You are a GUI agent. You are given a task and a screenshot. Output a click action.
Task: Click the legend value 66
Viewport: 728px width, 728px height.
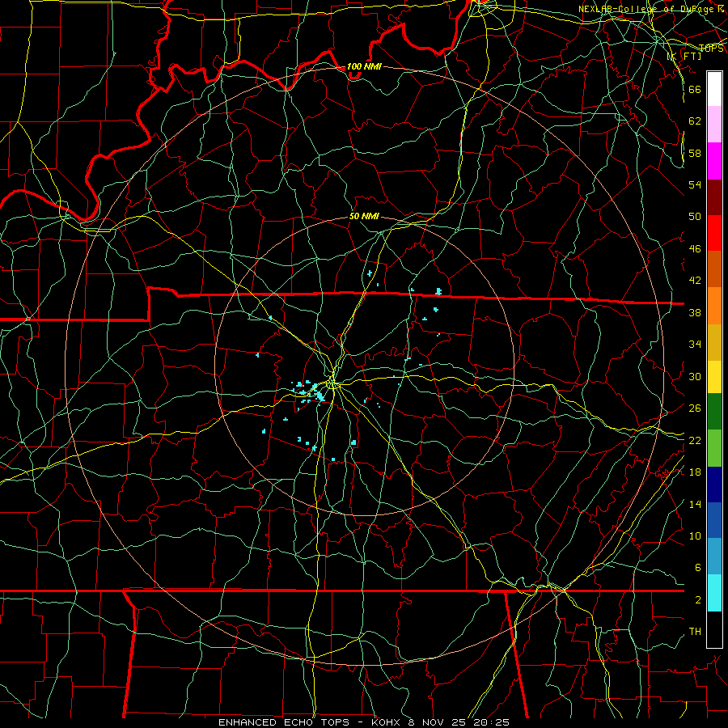(695, 89)
